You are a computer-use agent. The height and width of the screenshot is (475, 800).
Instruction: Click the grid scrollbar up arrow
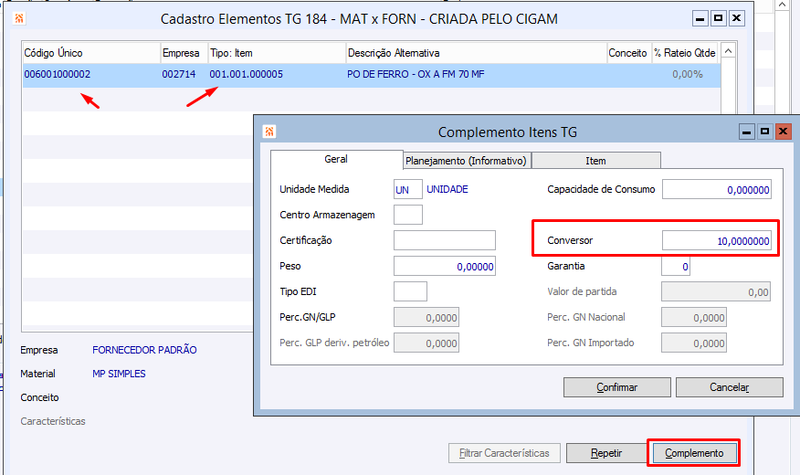click(x=728, y=51)
